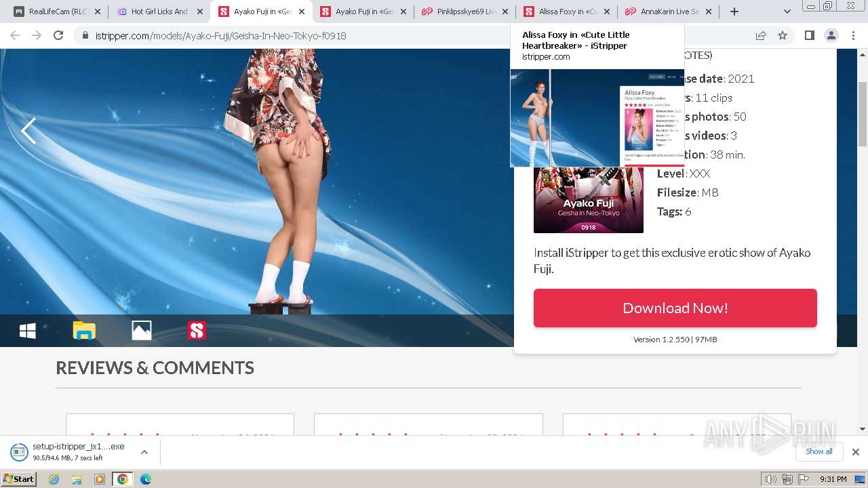Viewport: 868px width, 488px height.
Task: Select the Tags: 6 text
Action: [674, 211]
